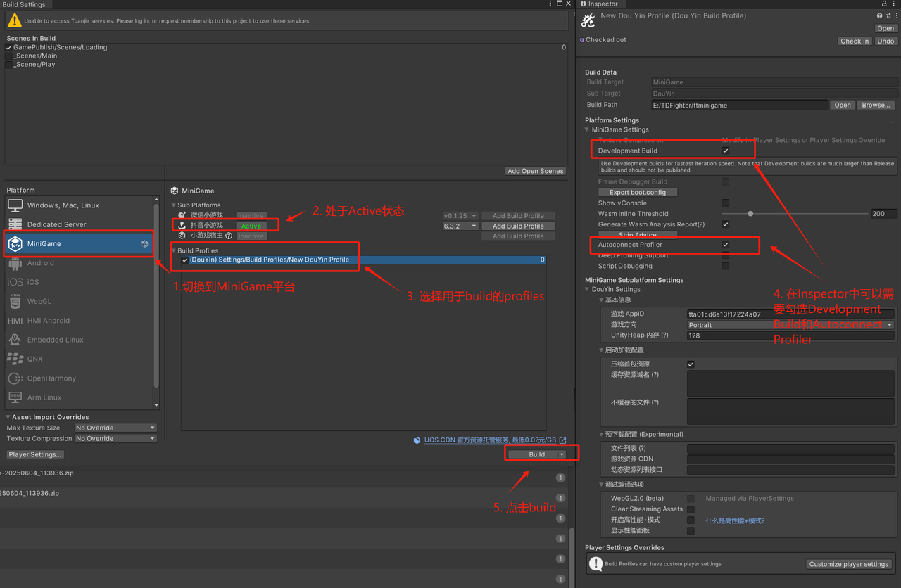Uncheck the GamePublish/Scenes/Loading scene
Screen dimensions: 901x588
coord(8,47)
